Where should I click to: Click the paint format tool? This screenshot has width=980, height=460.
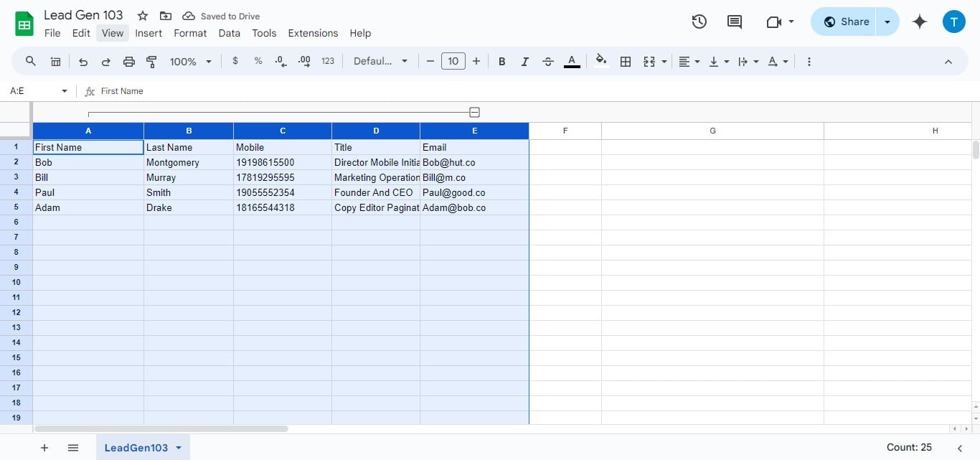(x=151, y=61)
